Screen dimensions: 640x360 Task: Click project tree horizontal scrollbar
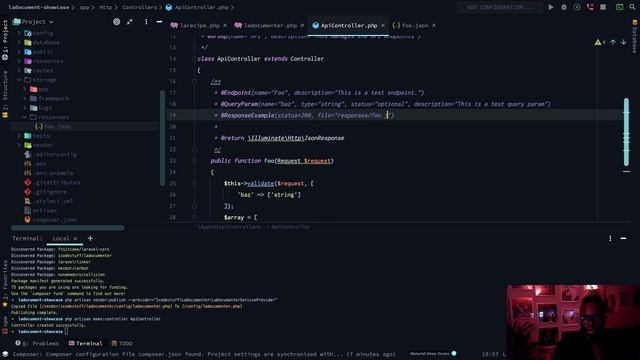coord(68,228)
